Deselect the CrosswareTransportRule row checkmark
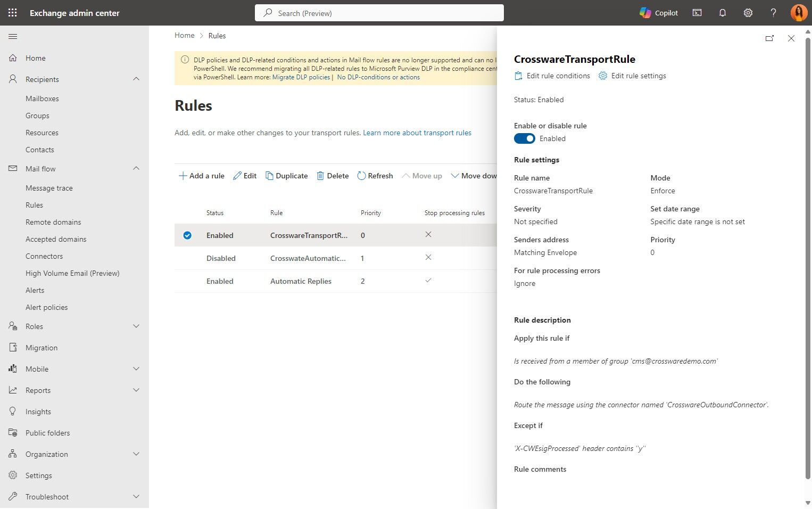The width and height of the screenshot is (812, 509). [187, 235]
